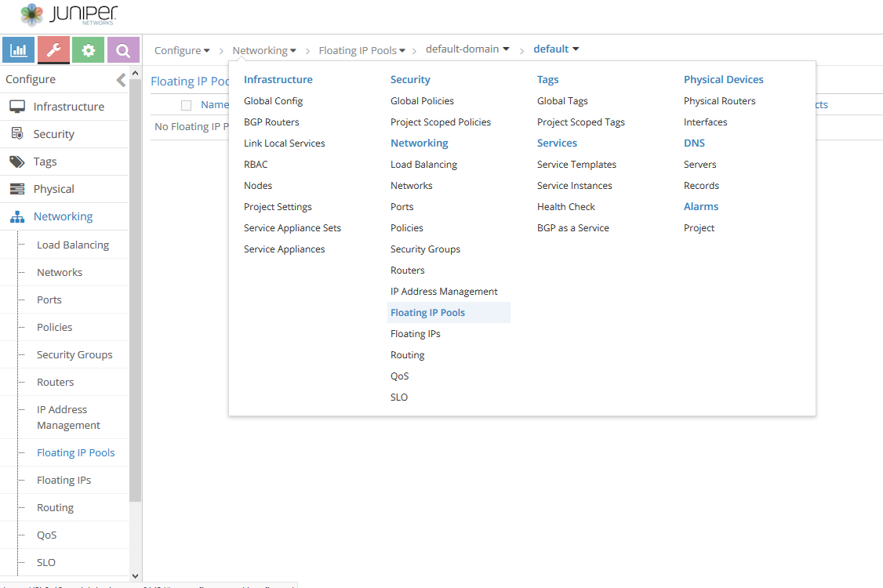This screenshot has height=588, width=883.
Task: Choose Project under Alarms in the menu
Action: pyautogui.click(x=699, y=228)
